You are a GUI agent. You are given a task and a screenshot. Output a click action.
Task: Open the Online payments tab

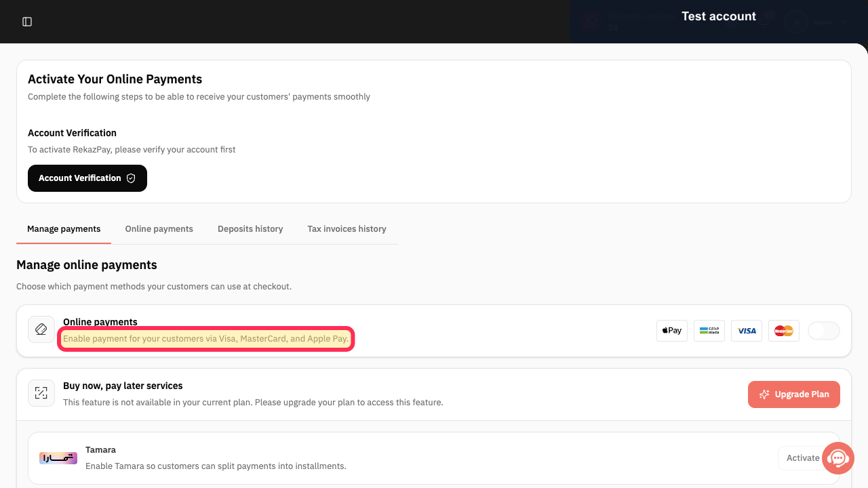click(x=159, y=229)
